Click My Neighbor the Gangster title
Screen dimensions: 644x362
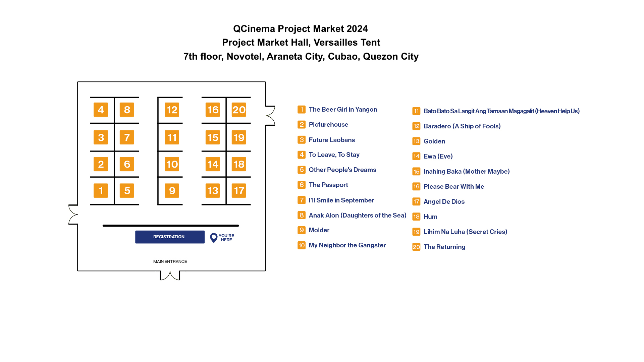[x=347, y=245]
